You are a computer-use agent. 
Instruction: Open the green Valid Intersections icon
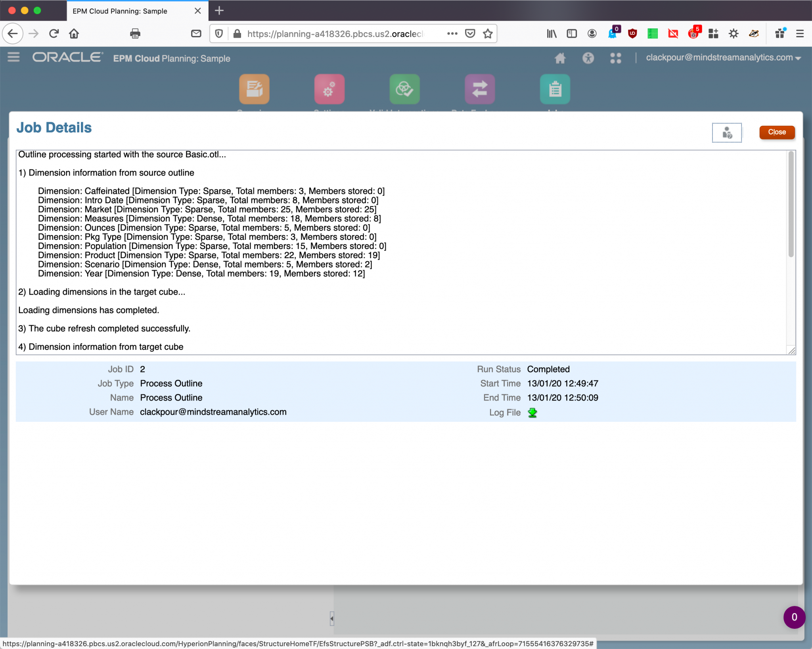[404, 89]
